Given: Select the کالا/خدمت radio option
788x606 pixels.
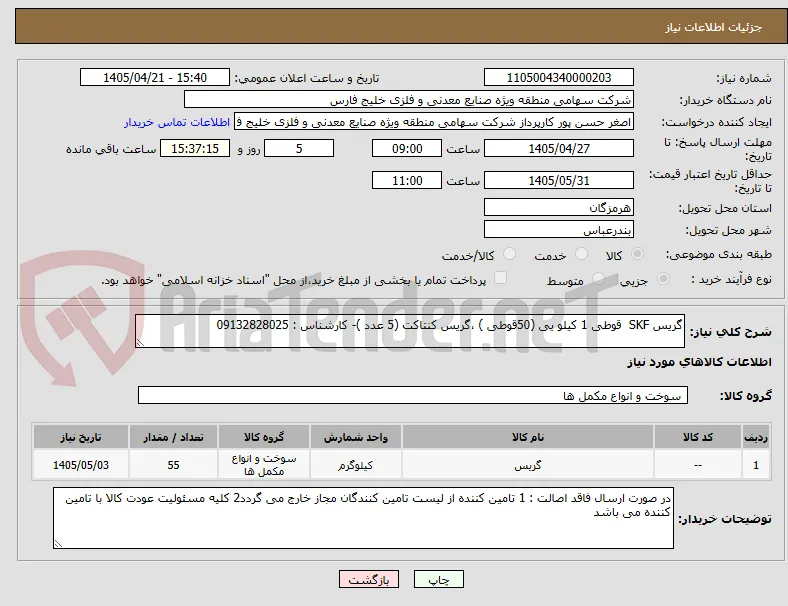Looking at the screenshot, I should (510, 254).
